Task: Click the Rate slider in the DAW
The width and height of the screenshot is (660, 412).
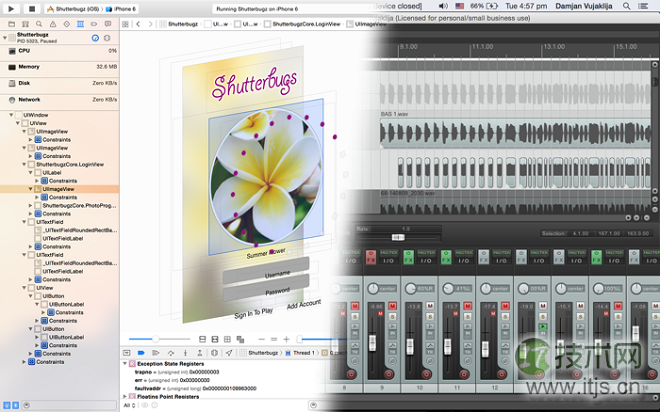Action: pos(397,237)
